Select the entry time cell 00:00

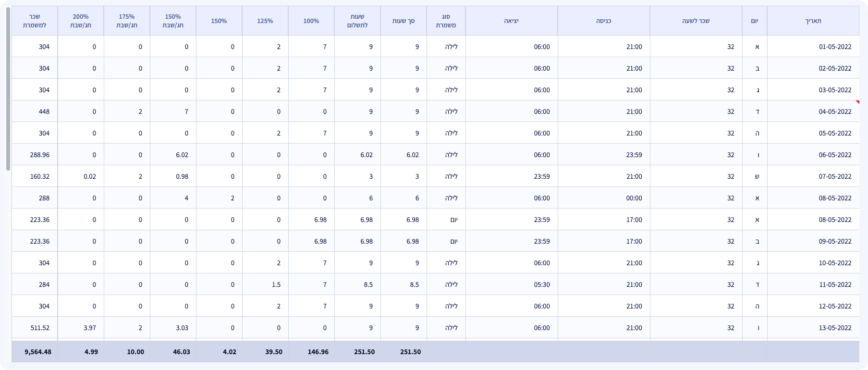634,198
